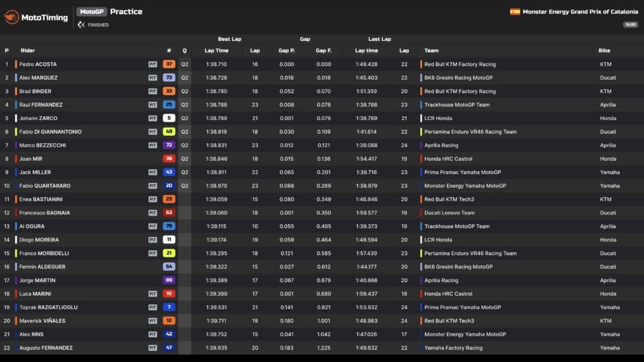The image size is (644, 362).
Task: Click Monster Energy Yamaha MotoGP in Rins's row
Action: [x=465, y=334]
